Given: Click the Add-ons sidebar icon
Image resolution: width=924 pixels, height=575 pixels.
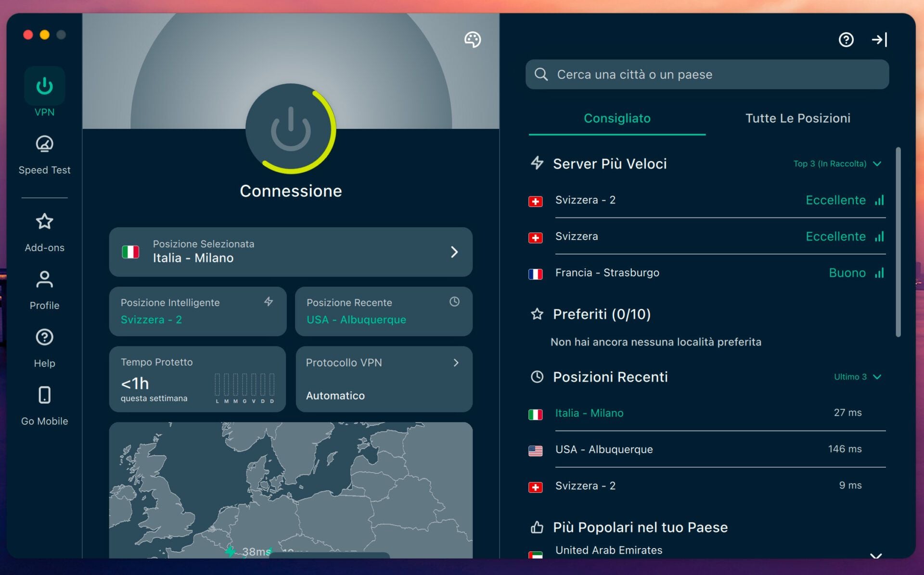Looking at the screenshot, I should click(44, 222).
